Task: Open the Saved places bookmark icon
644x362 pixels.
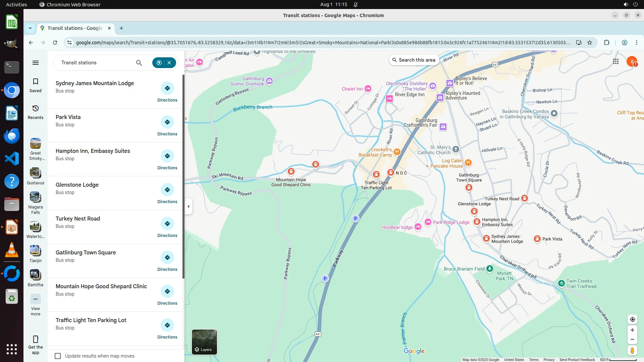Action: pyautogui.click(x=35, y=82)
